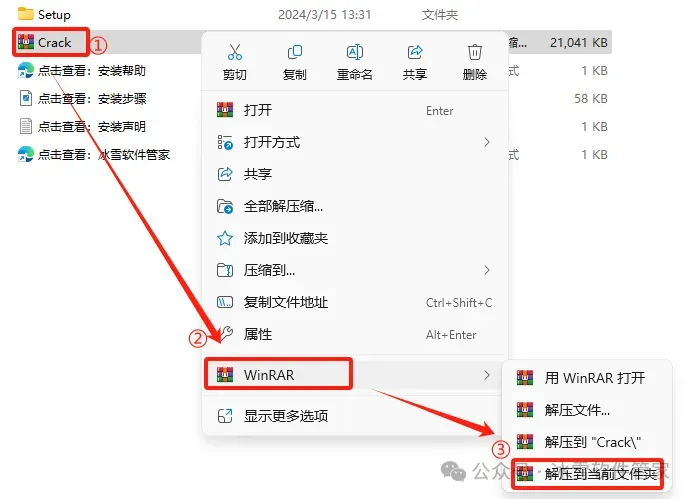Click the Delete trash can icon

coord(475,52)
